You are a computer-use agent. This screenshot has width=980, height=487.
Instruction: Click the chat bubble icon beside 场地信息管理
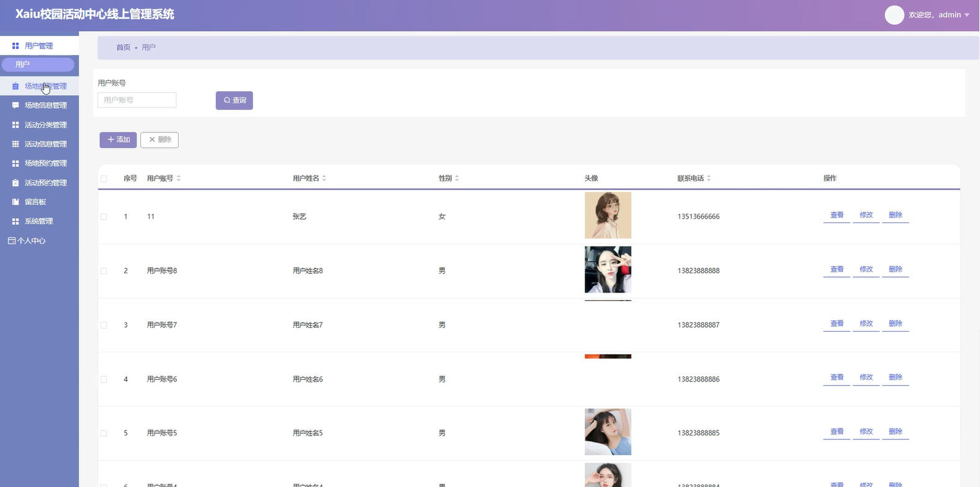point(16,106)
